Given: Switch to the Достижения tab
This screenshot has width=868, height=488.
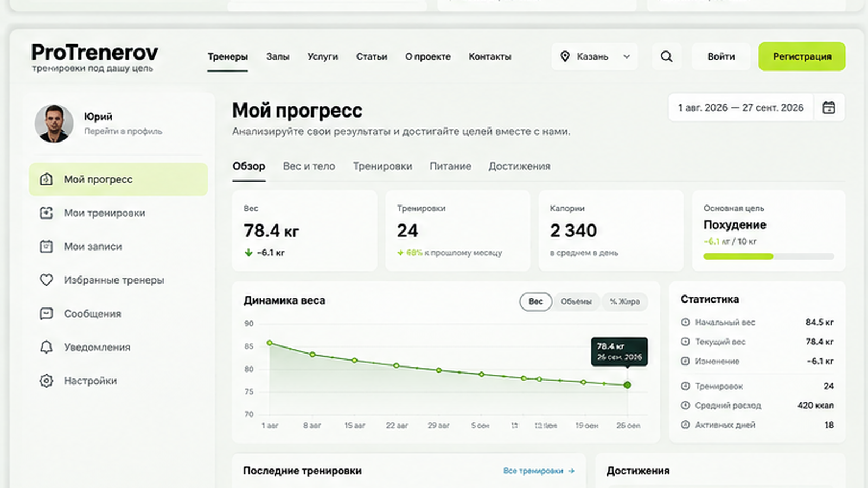Looking at the screenshot, I should [x=519, y=166].
